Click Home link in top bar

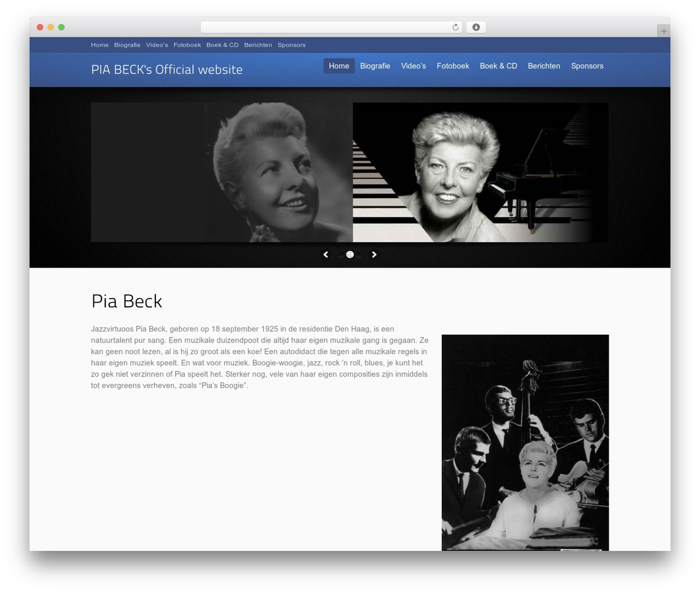[100, 45]
